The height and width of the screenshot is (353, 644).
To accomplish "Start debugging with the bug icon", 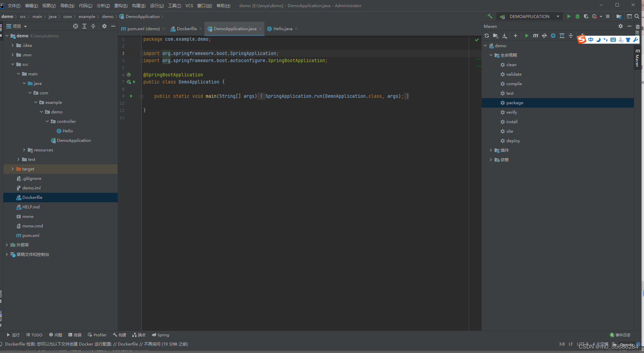I will (578, 16).
